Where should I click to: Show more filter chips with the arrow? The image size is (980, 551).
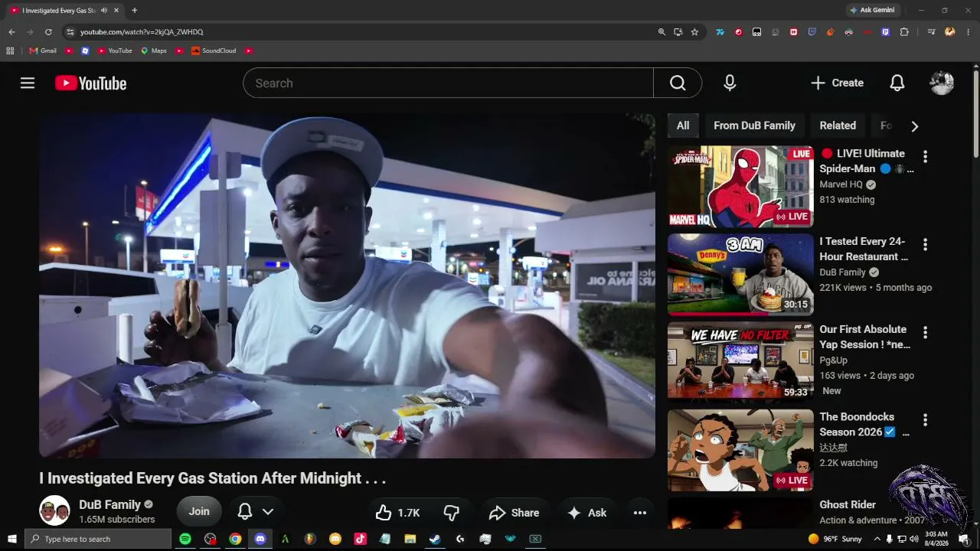click(914, 126)
